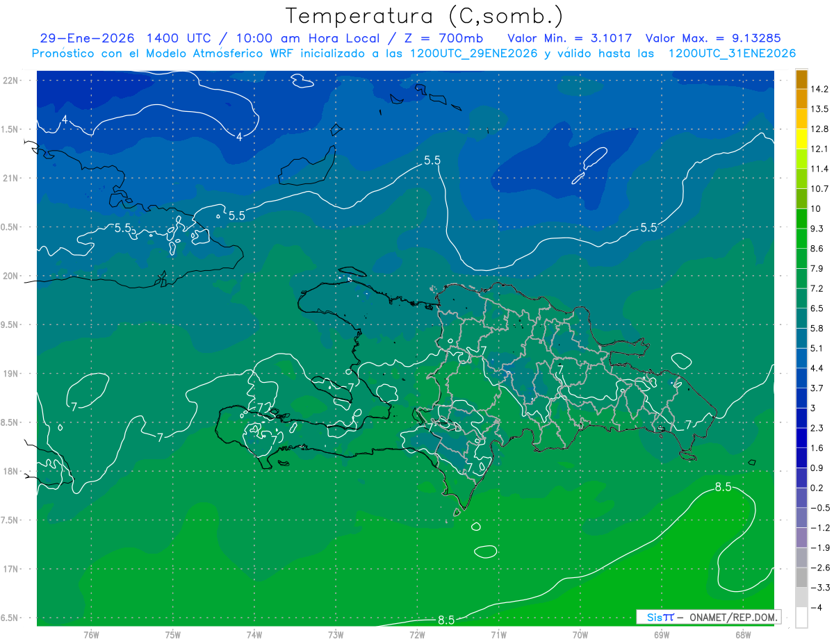Screen dimensions: 834x644
Task: Click the ONAMET/REP.DOM. logo label
Action: (x=708, y=617)
